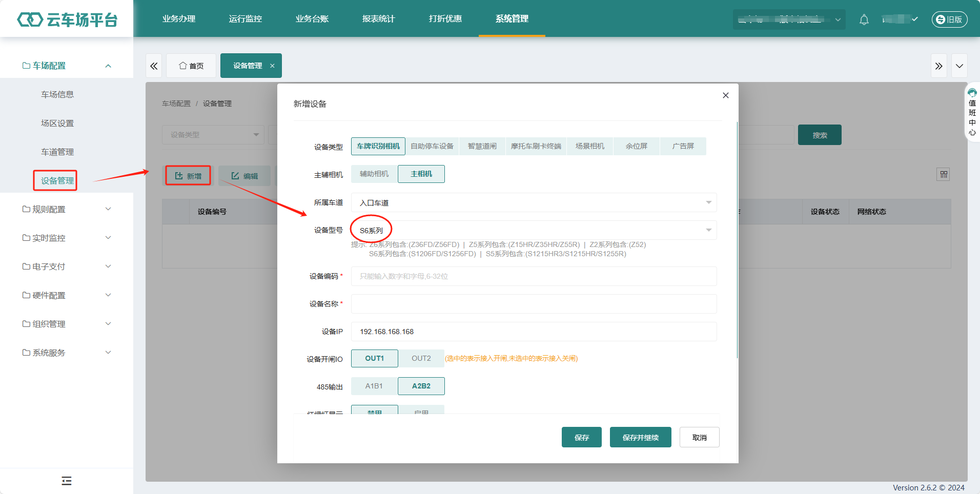
Task: Open the 设备类型 filter dropdown
Action: [213, 135]
